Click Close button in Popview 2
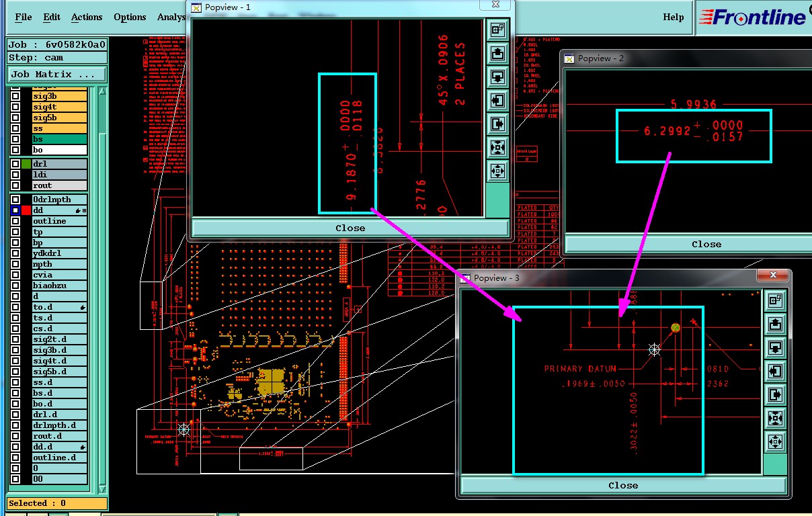 pyautogui.click(x=688, y=244)
